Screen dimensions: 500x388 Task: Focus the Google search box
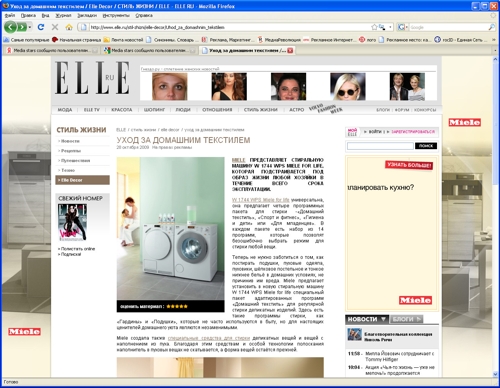[x=448, y=27]
